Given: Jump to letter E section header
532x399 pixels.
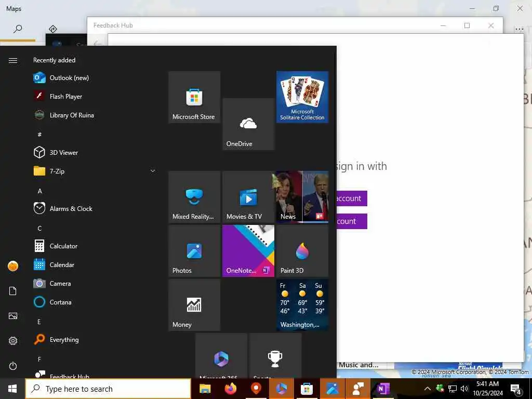Looking at the screenshot, I should coord(39,322).
